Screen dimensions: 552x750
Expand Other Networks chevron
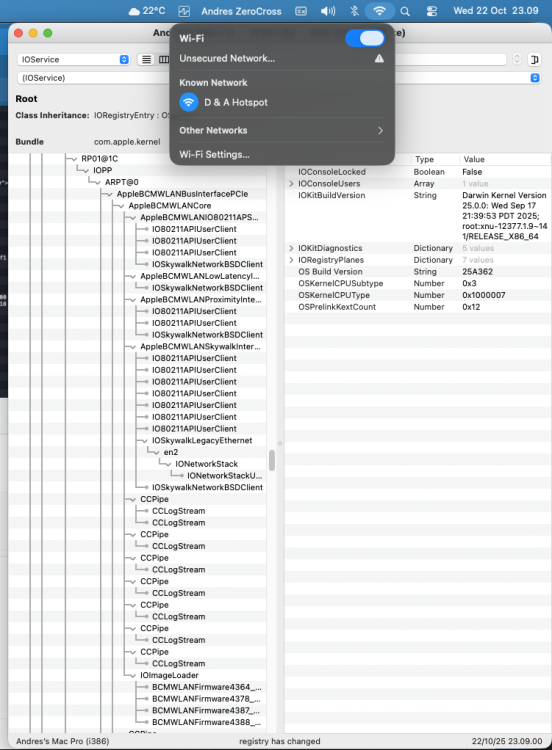(380, 131)
